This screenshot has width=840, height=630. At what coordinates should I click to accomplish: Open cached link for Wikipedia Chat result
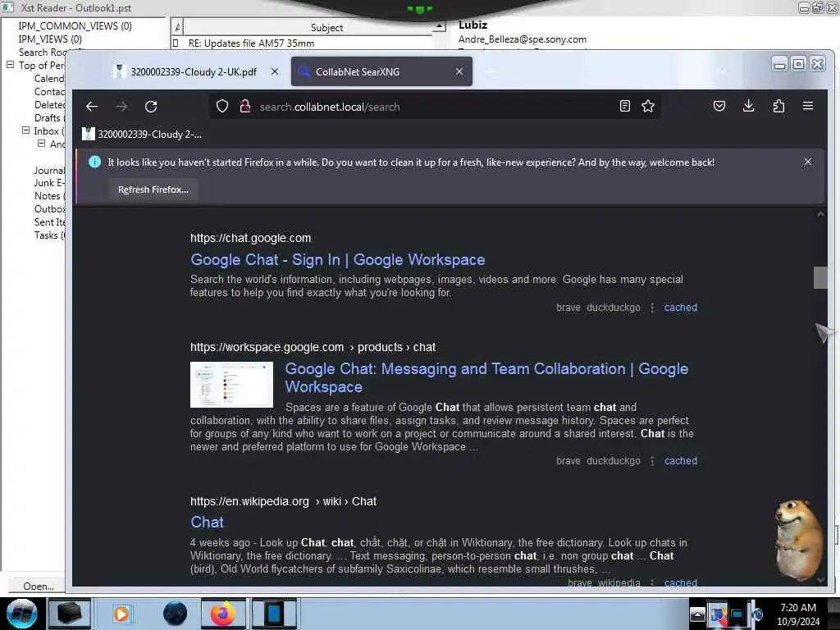pyautogui.click(x=680, y=582)
